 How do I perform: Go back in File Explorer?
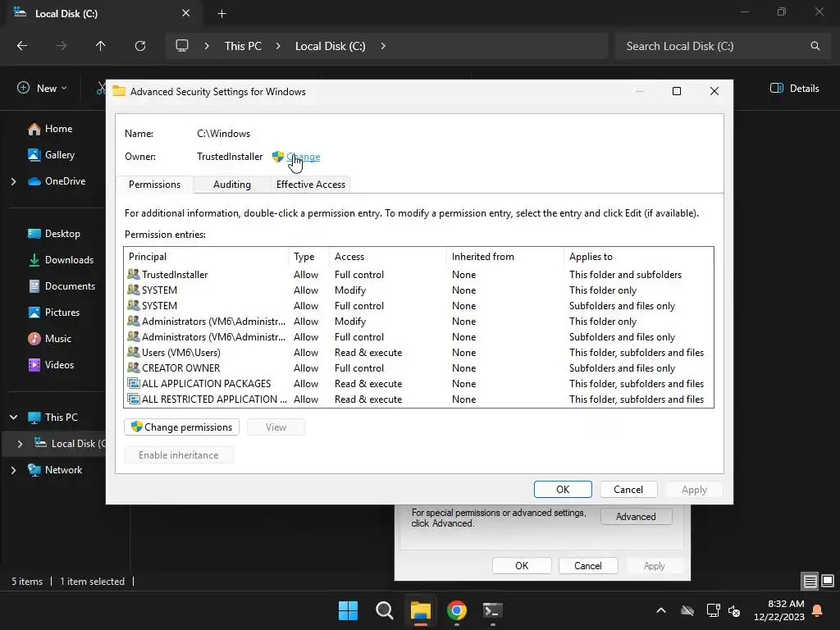[22, 46]
